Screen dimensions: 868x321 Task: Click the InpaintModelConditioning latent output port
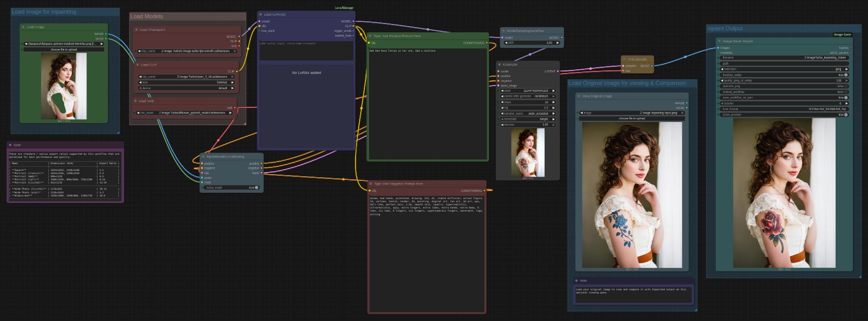click(x=261, y=173)
